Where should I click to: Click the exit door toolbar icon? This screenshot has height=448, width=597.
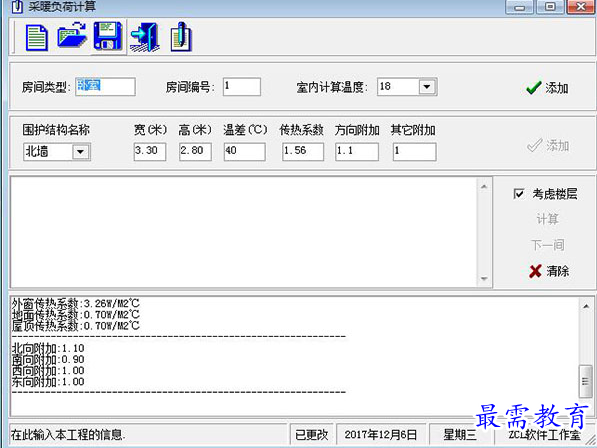[x=145, y=37]
